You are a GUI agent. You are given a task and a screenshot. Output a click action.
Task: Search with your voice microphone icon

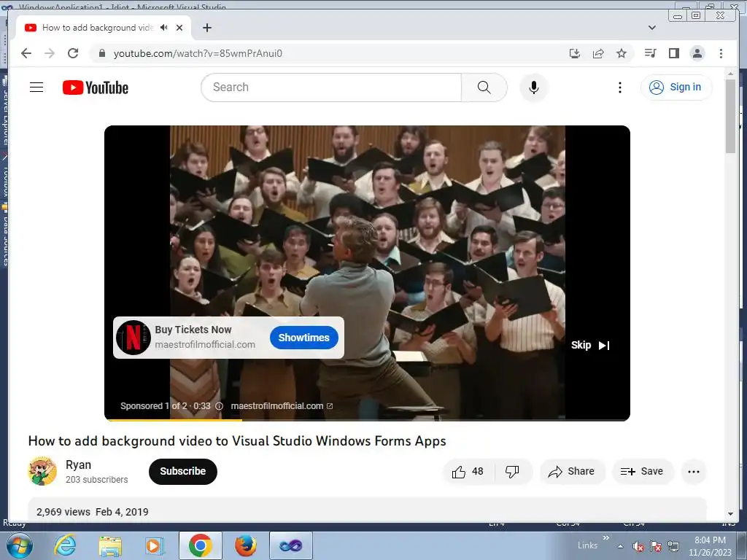pos(533,87)
